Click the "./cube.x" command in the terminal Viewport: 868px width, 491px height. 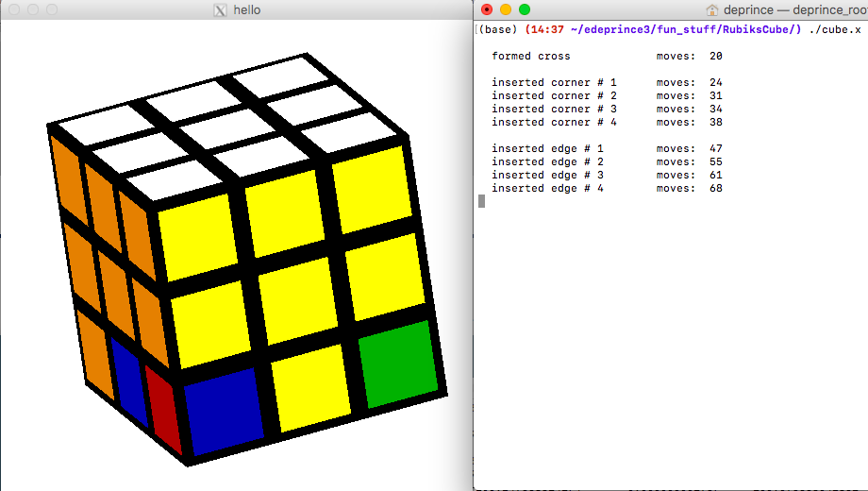[x=834, y=30]
